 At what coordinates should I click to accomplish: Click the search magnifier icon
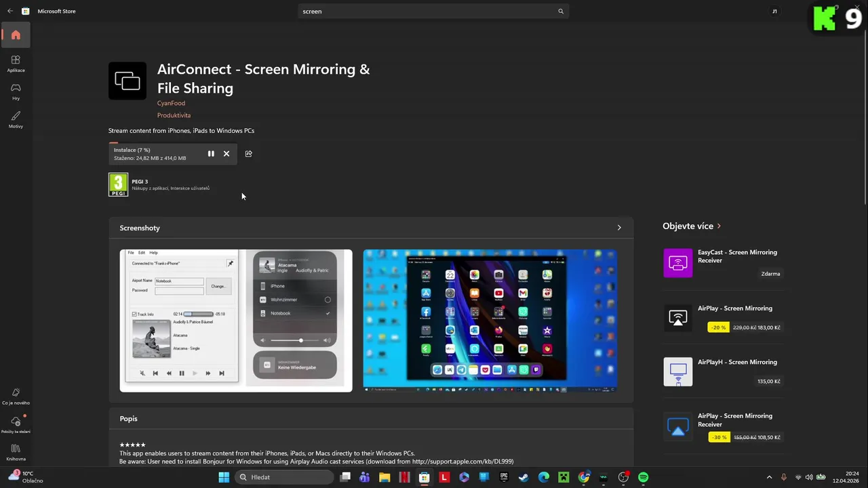(x=561, y=12)
